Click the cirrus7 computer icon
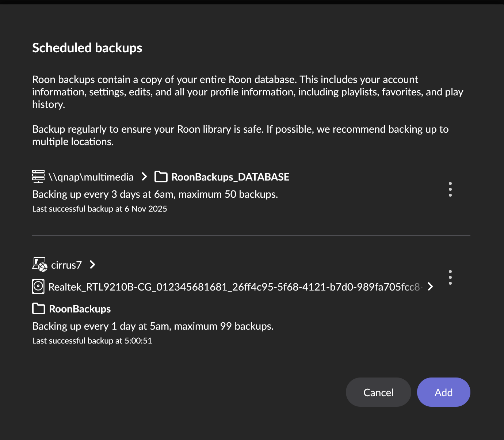The height and width of the screenshot is (440, 504). [x=39, y=265]
